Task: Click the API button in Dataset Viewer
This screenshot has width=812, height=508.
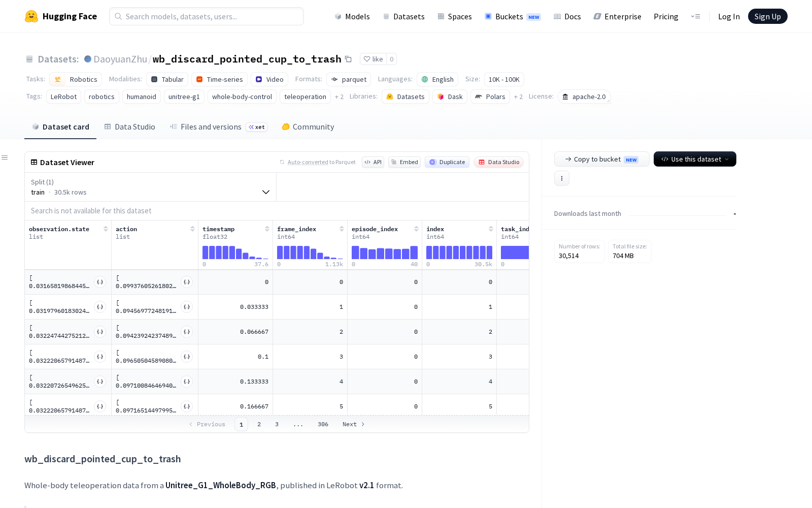Action: (x=373, y=162)
